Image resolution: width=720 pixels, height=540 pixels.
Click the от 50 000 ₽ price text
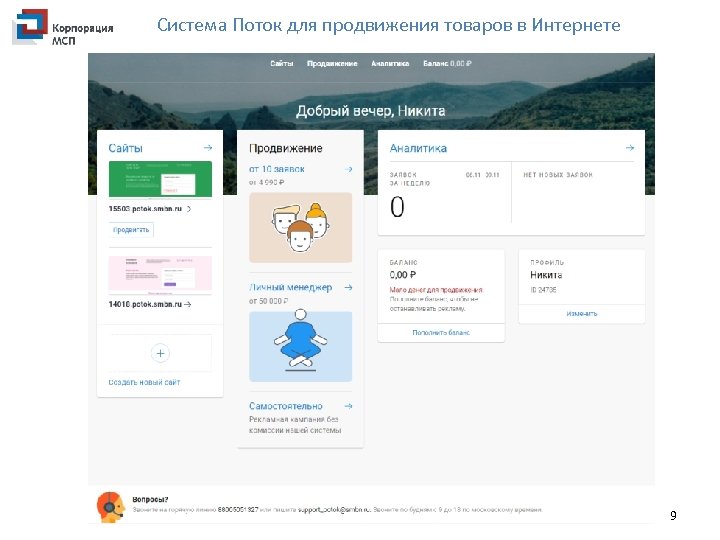pyautogui.click(x=269, y=301)
